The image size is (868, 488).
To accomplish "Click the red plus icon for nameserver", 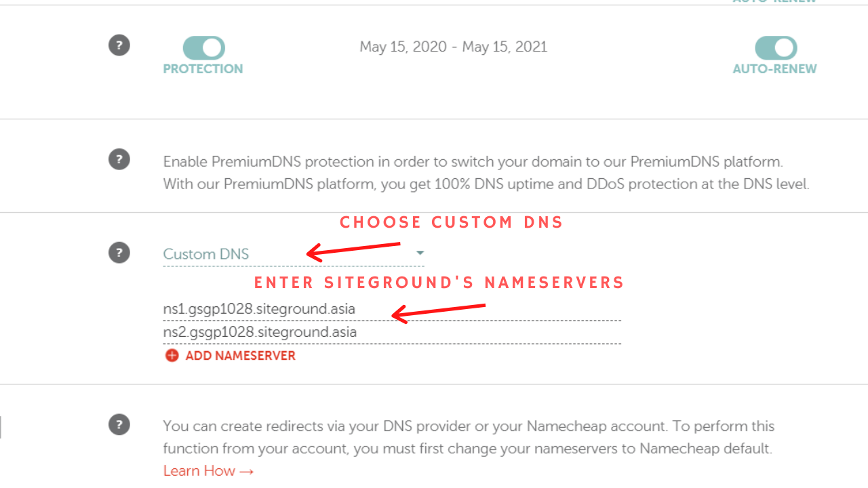I will pos(172,355).
